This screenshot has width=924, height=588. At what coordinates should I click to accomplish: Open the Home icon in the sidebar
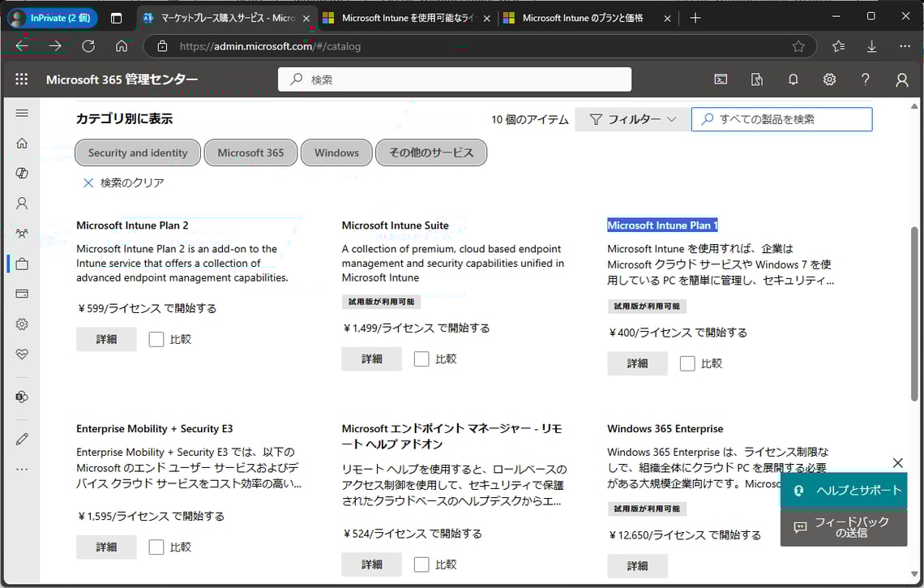click(22, 143)
